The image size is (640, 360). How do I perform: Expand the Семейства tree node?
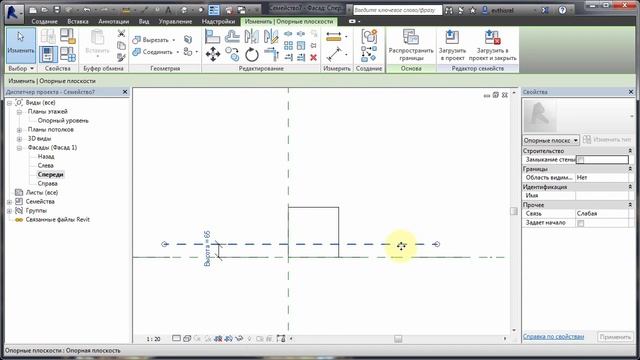9,202
